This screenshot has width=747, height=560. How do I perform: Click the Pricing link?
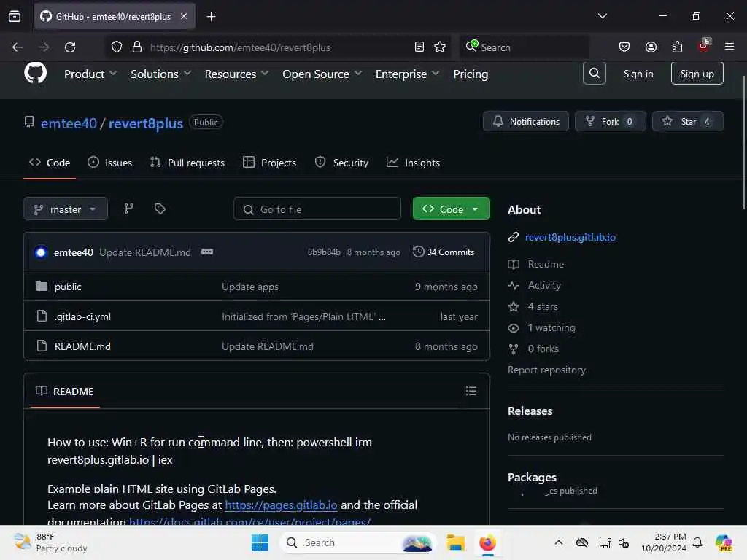(471, 74)
